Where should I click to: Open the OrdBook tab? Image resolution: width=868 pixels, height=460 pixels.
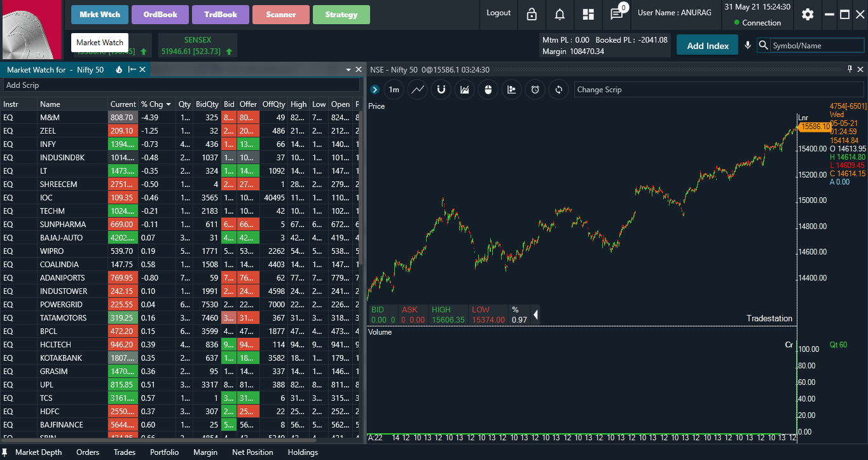[x=160, y=15]
